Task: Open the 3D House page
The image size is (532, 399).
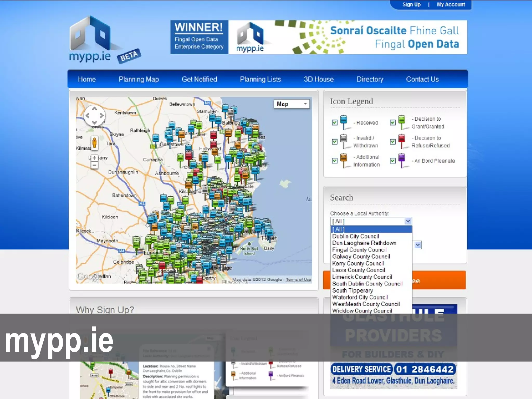Action: point(318,79)
